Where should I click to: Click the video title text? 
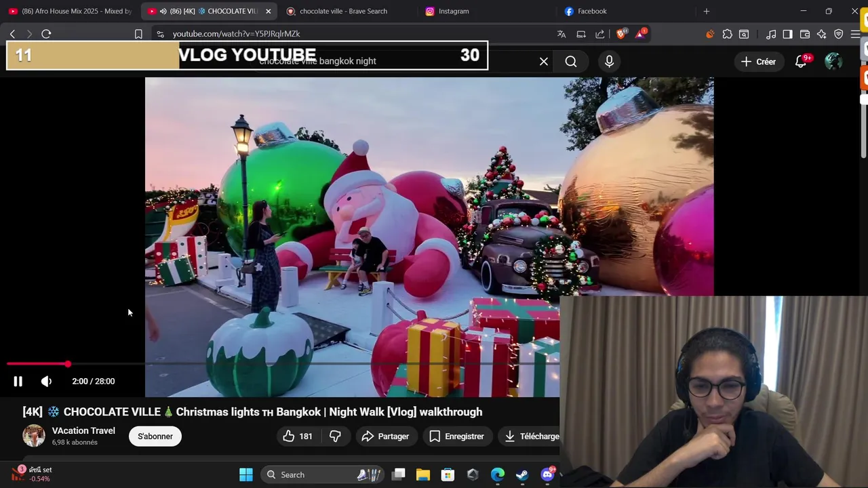tap(252, 412)
